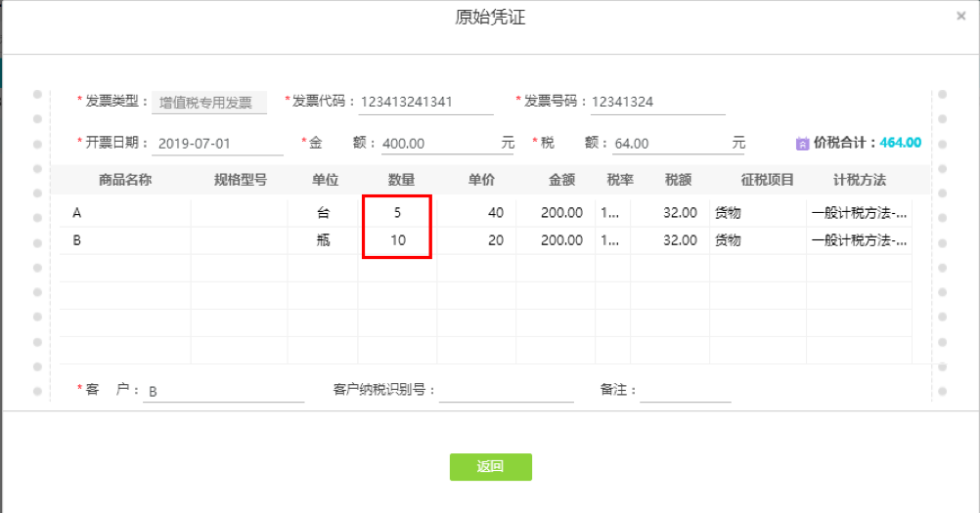980x513 pixels.
Task: Click the 开票日期 date field
Action: 217,144
